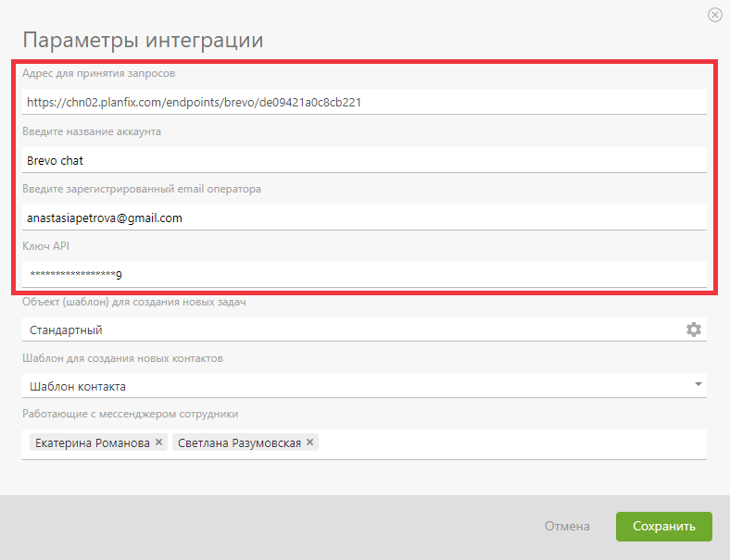Screen dimensions: 730x560
Task: Save settings with the Сохранить button
Action: click(x=664, y=526)
